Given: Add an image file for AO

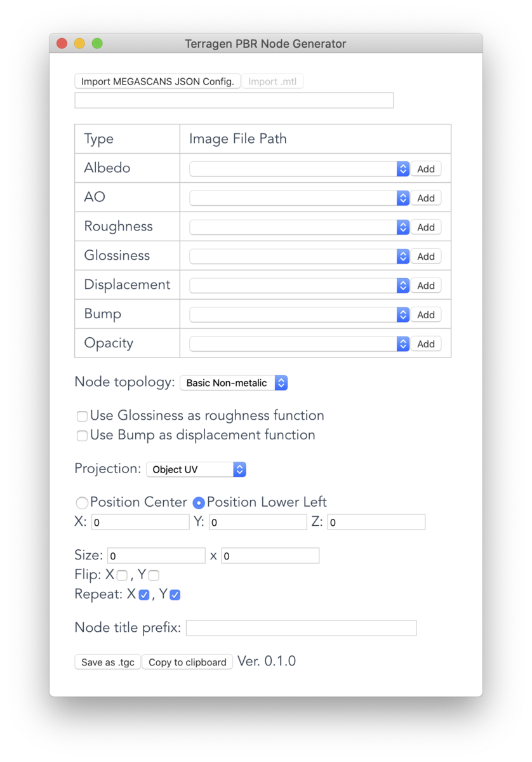Looking at the screenshot, I should point(425,198).
